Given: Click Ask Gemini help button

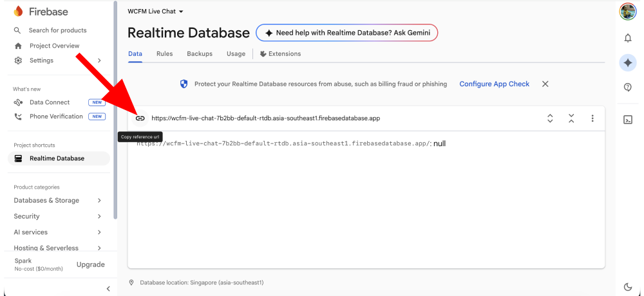Looking at the screenshot, I should (346, 33).
